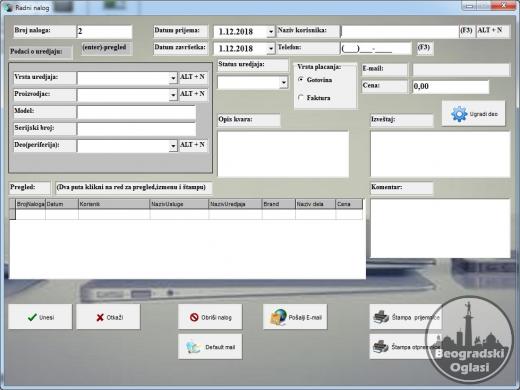Click ALT + N next to Naziv korisnika
Image resolution: width=520 pixels, height=390 pixels.
coord(493,31)
